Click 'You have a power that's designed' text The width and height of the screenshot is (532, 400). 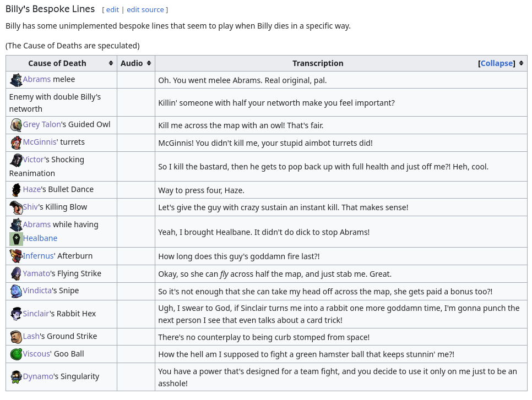[338, 377]
